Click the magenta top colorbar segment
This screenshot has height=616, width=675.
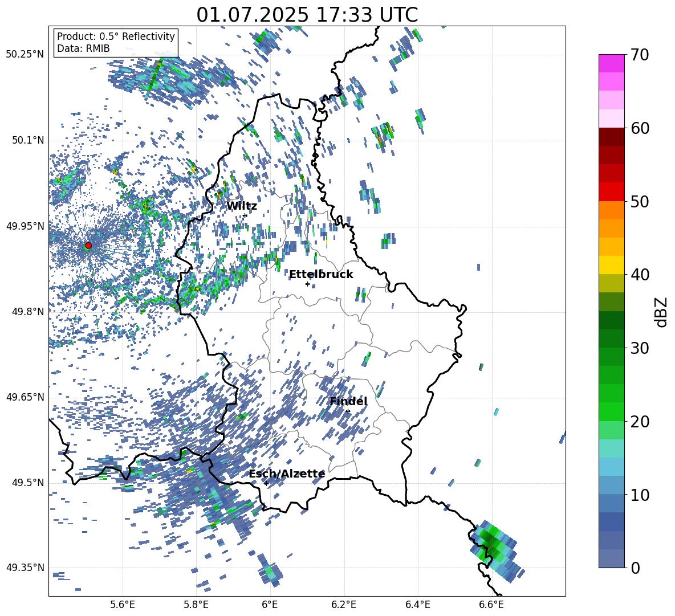611,63
